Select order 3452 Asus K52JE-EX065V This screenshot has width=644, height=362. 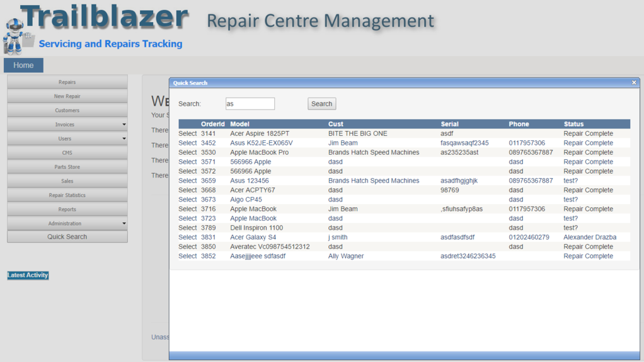point(188,144)
